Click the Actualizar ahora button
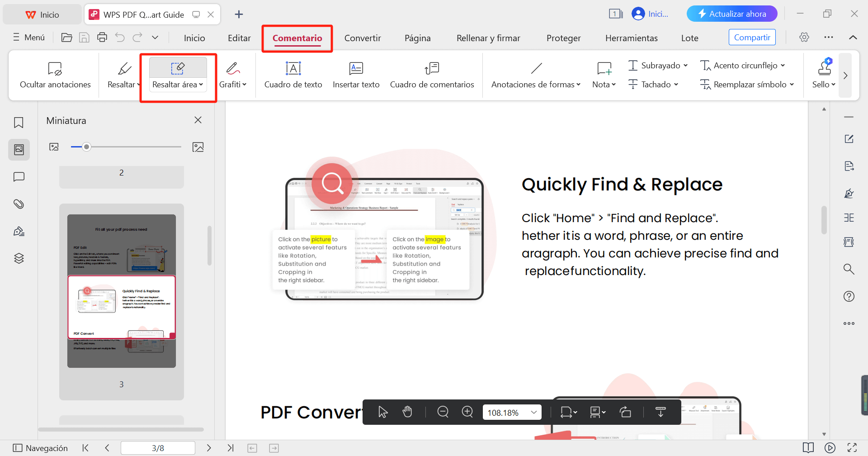 click(x=732, y=14)
